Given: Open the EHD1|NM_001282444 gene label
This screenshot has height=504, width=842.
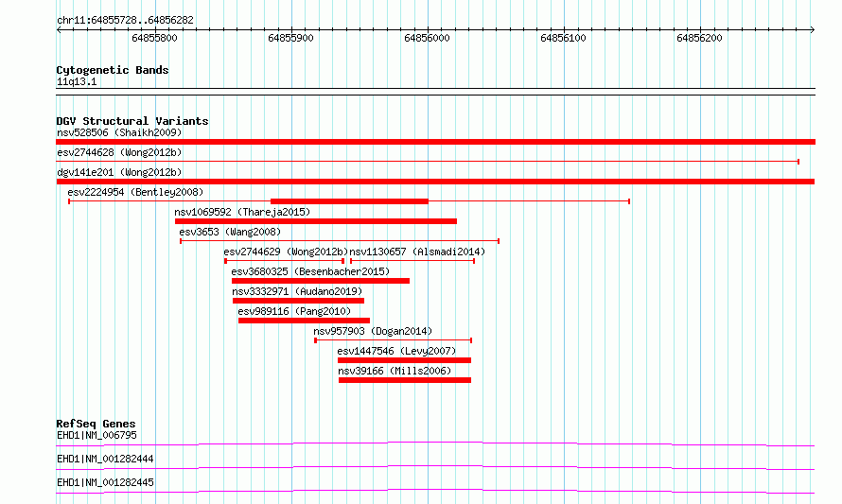Looking at the screenshot, I should [105, 459].
